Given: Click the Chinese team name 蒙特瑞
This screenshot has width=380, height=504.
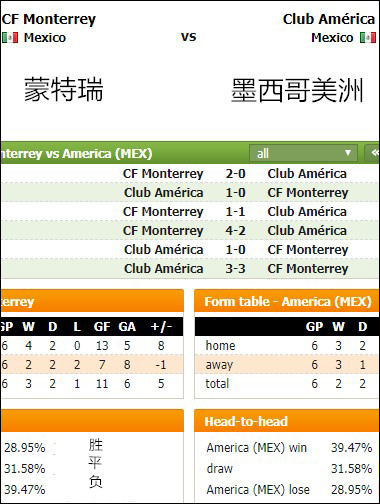Looking at the screenshot, I should click(63, 89).
